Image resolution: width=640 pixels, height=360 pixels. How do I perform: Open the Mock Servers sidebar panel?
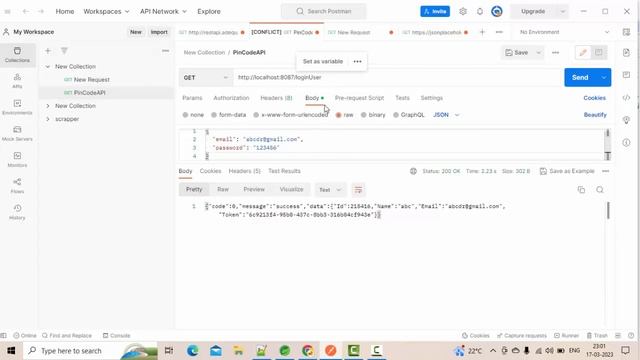click(x=17, y=133)
